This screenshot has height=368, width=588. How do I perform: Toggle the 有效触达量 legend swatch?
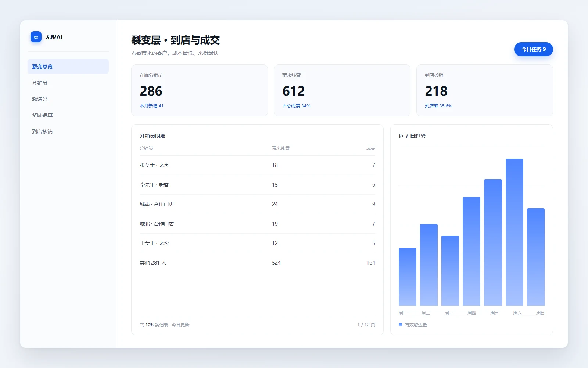coord(400,325)
